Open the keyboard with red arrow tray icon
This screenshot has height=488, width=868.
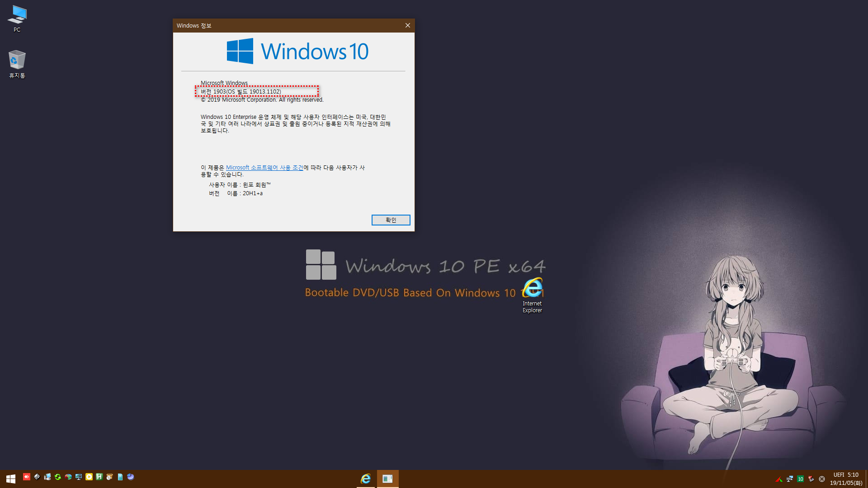tap(811, 479)
